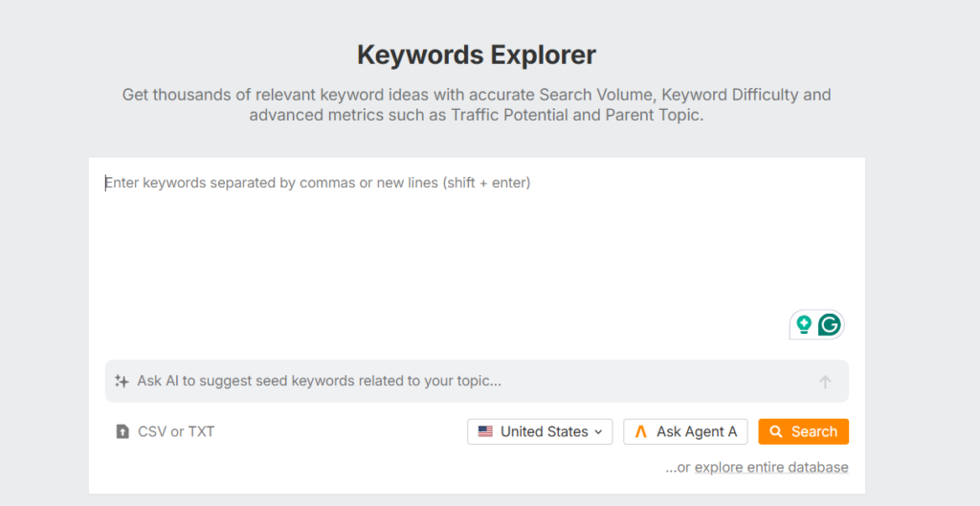The height and width of the screenshot is (506, 980).
Task: Follow the explore entire database link
Action: [x=771, y=468]
